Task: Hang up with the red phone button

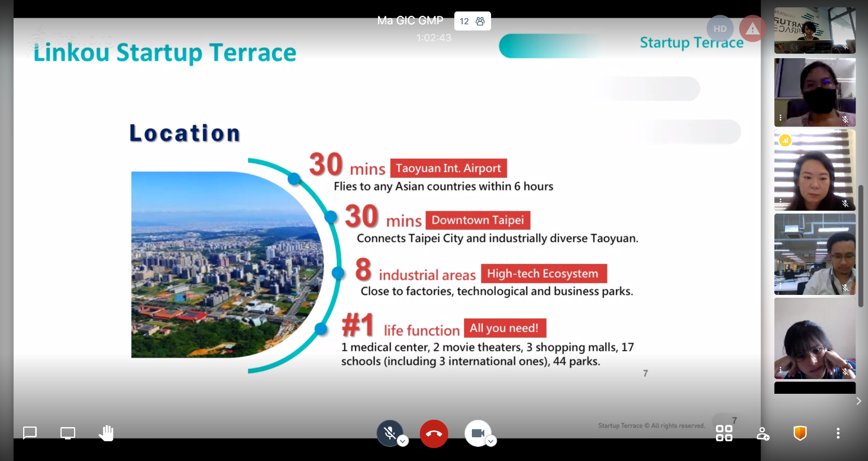Action: coord(434,434)
